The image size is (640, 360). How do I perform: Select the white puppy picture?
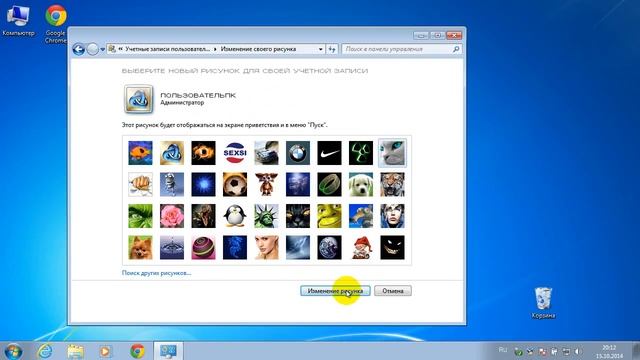tap(361, 184)
